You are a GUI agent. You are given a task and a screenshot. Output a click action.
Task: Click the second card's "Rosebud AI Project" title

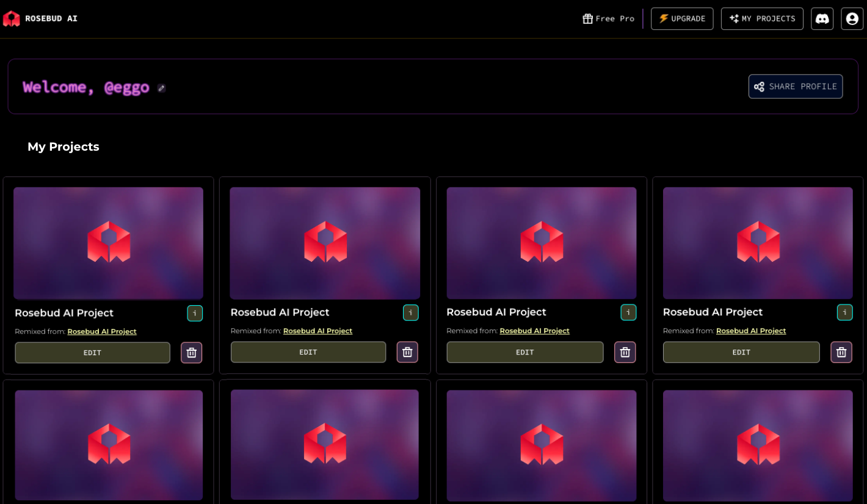click(280, 312)
